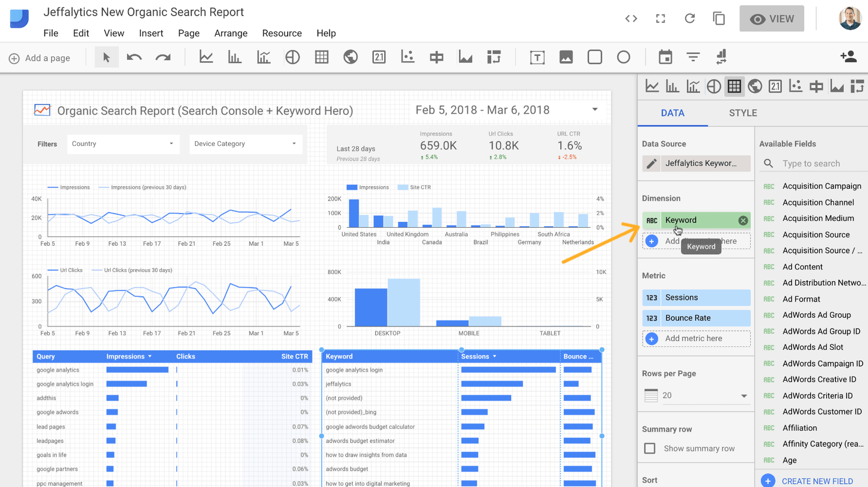The width and height of the screenshot is (868, 487).
Task: Select the Bounce Rate metric chip
Action: pyautogui.click(x=697, y=318)
